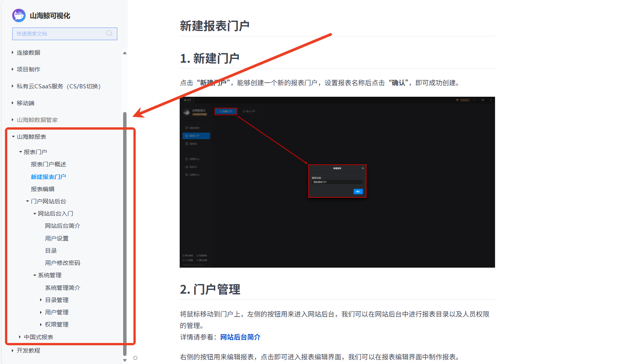Open the 开发教程 menu item

(x=28, y=350)
